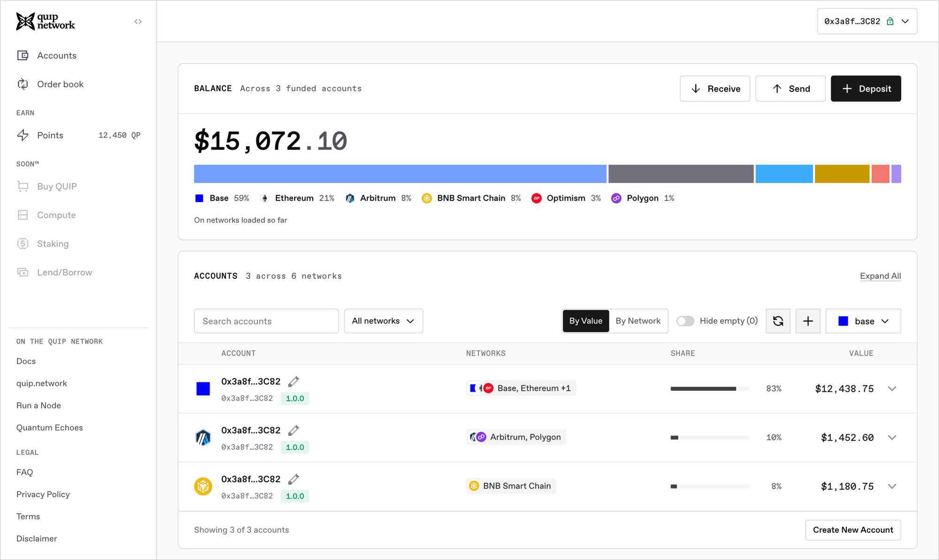The width and height of the screenshot is (939, 560).
Task: Open Accounts in the sidebar
Action: pyautogui.click(x=56, y=55)
